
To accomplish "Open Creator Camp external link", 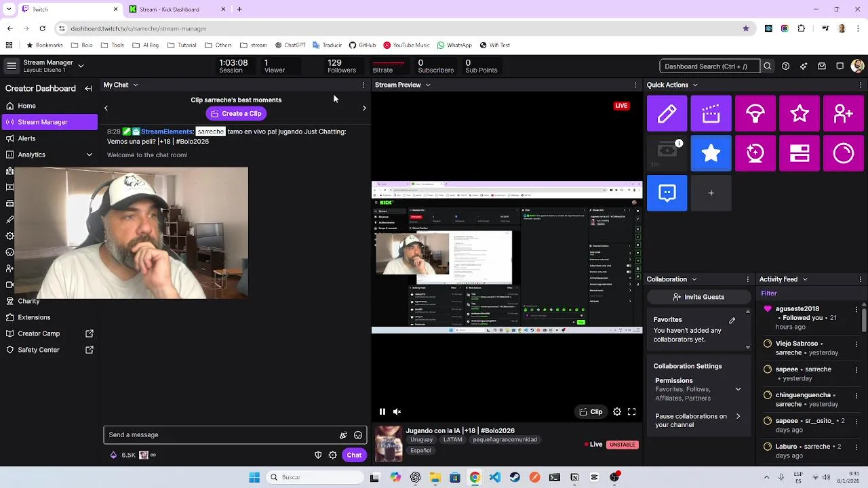I will coord(49,333).
